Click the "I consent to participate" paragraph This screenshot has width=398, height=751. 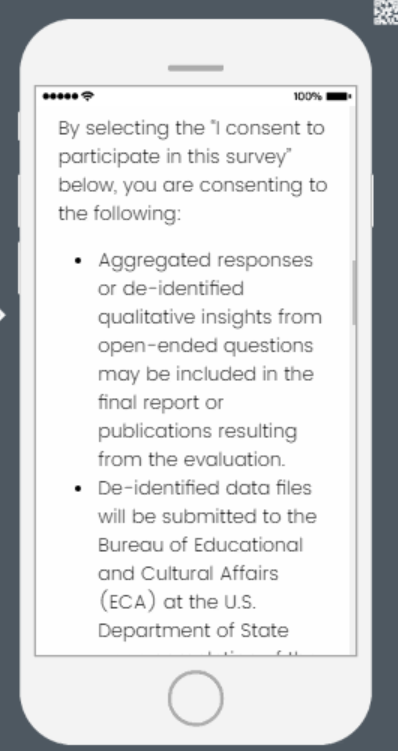pos(193,171)
